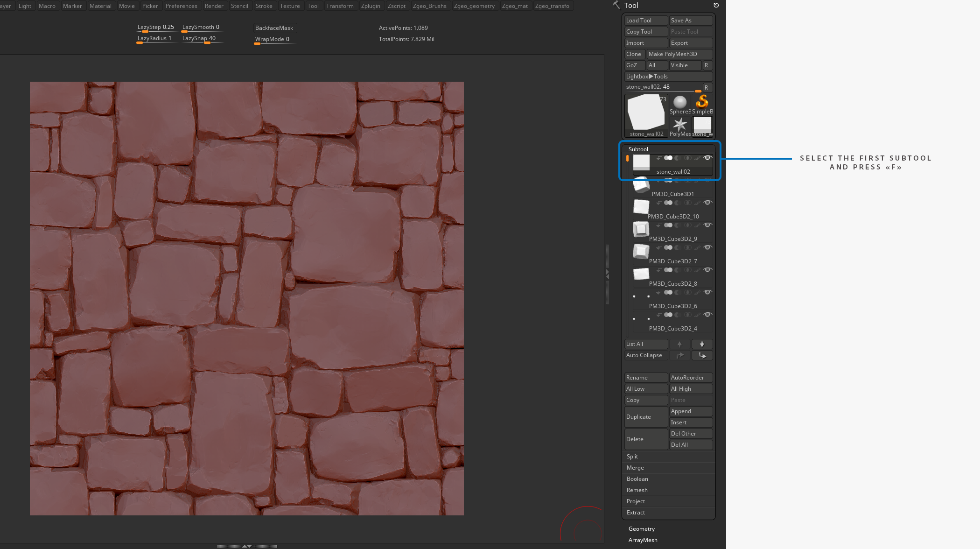Expand the Merge subtool options
This screenshot has width=980, height=549.
pos(635,468)
